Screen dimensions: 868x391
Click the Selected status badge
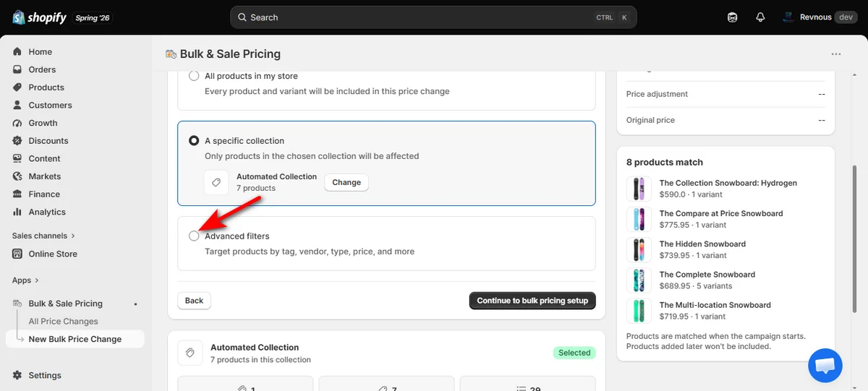[x=574, y=353]
